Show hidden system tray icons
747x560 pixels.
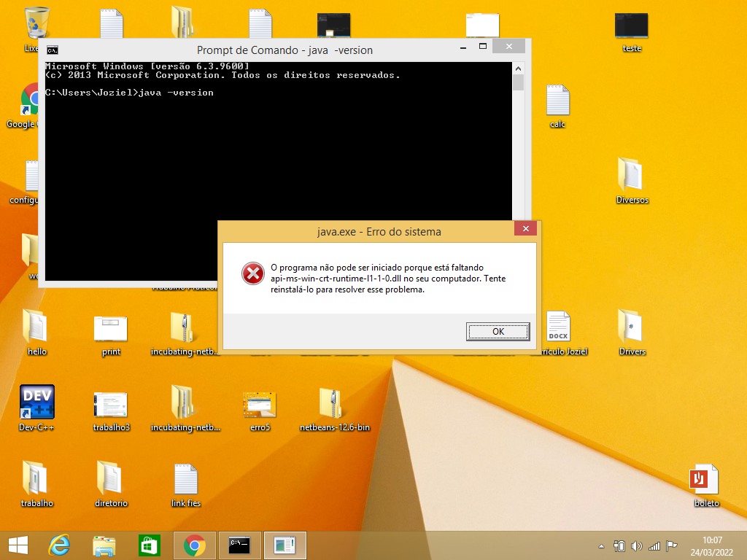coord(601,546)
